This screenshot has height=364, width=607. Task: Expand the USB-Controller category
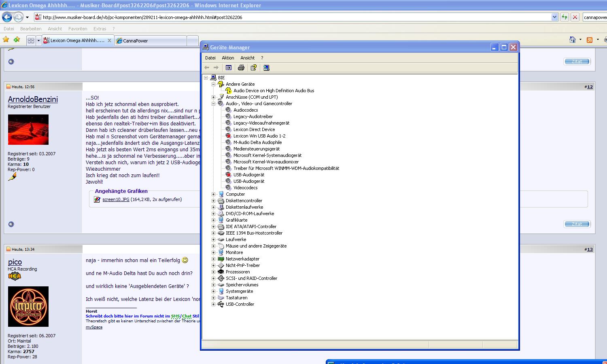214,304
